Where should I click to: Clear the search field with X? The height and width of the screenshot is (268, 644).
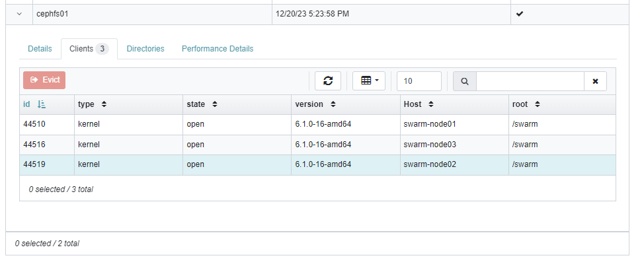click(595, 81)
